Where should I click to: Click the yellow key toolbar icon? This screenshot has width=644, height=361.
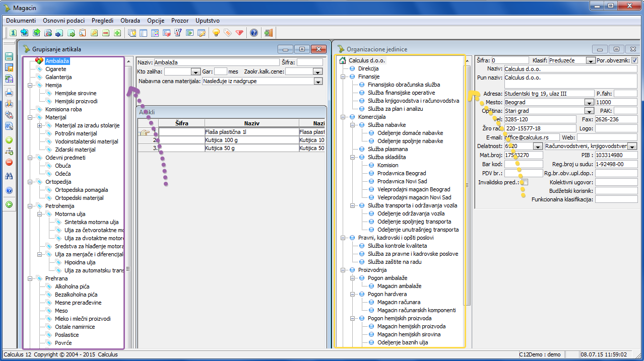pyautogui.click(x=94, y=33)
